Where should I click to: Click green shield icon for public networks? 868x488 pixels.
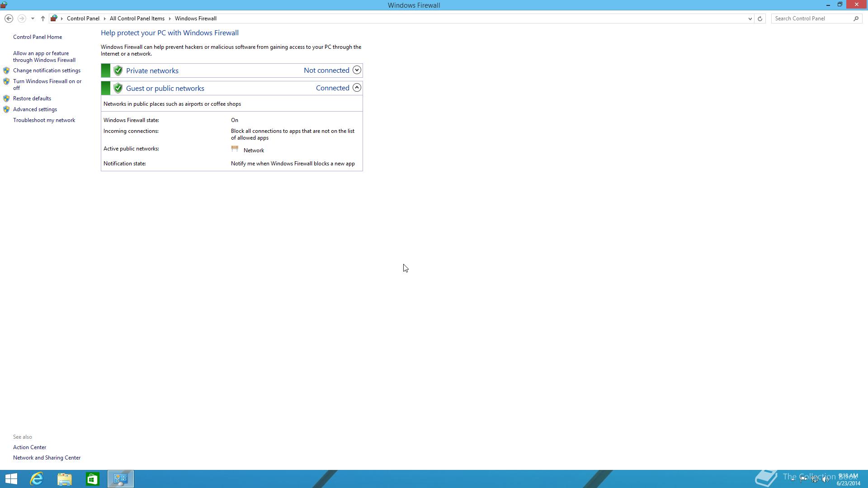(118, 88)
